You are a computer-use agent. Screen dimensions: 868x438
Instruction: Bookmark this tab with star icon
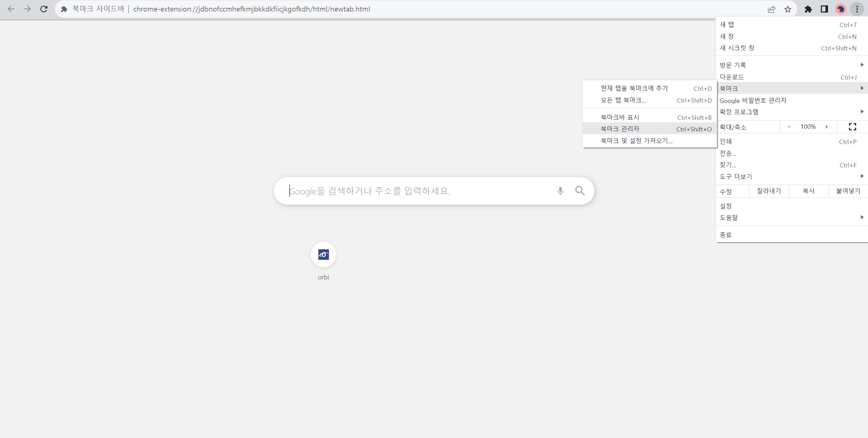point(788,9)
